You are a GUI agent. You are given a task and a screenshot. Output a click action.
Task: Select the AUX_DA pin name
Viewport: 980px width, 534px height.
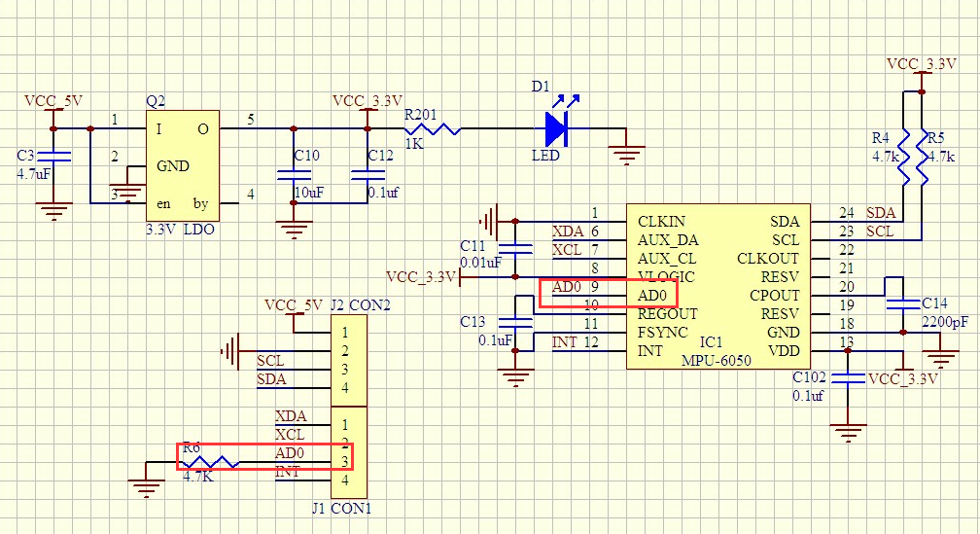[668, 240]
